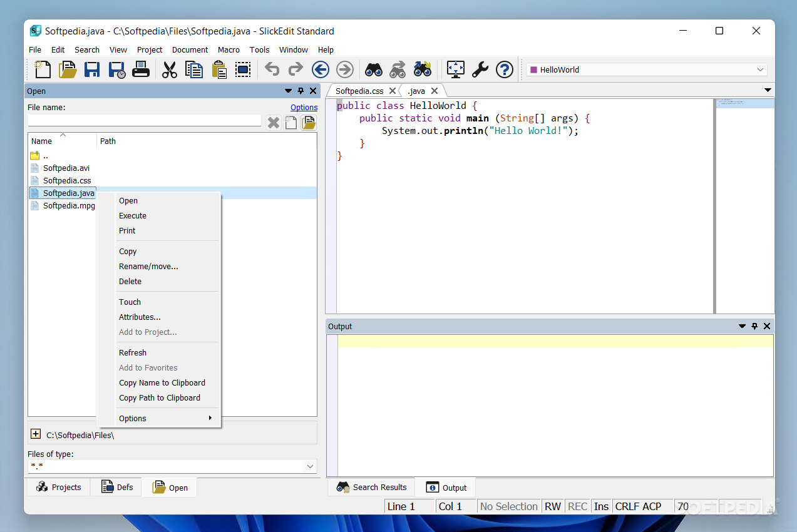Click the Navigate Forward gray circle arrow
Viewport: 797px width, 532px height.
(x=345, y=69)
